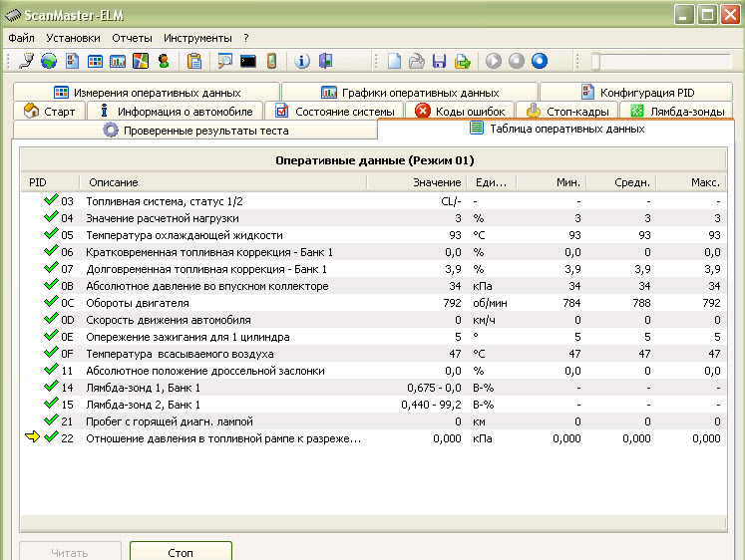The height and width of the screenshot is (560, 745).
Task: Switch to the Лямбда-зонды tab
Action: click(x=677, y=112)
